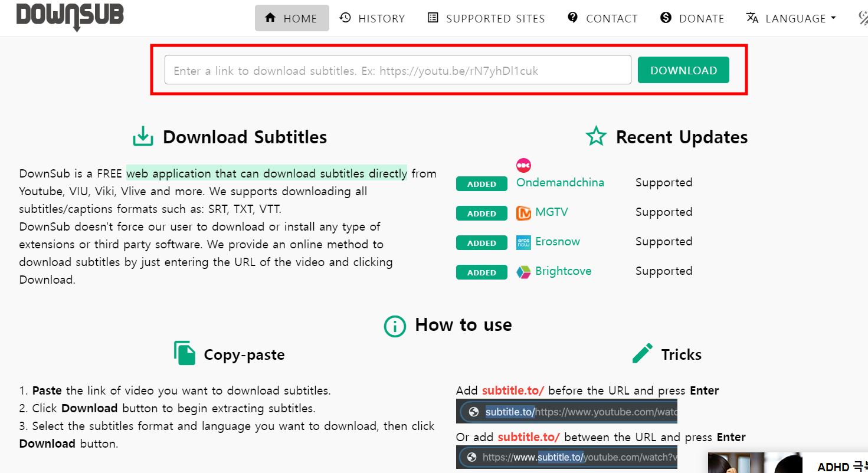Viewport: 868px width, 473px height.
Task: Click the Tricks pencil icon
Action: pos(643,353)
